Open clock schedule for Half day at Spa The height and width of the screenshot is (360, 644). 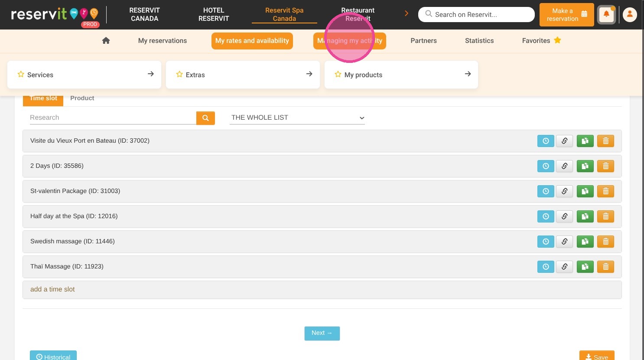pyautogui.click(x=546, y=216)
